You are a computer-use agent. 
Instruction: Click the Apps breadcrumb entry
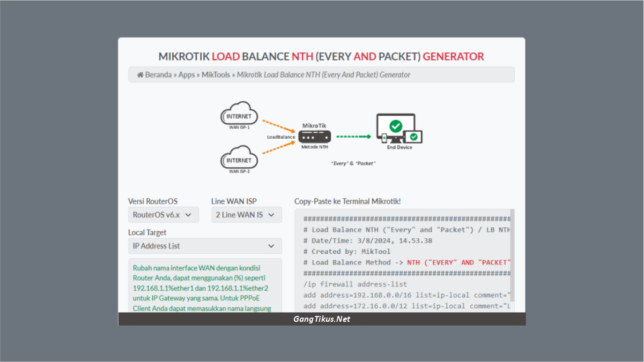187,74
